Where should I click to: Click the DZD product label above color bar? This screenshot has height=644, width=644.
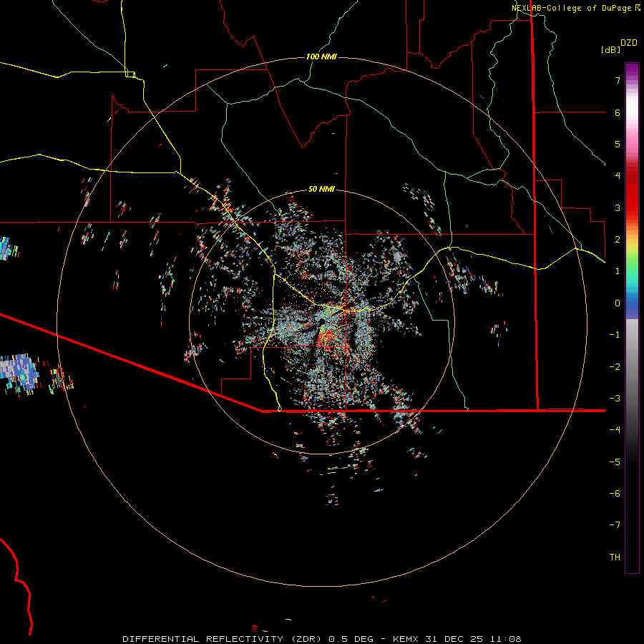(629, 43)
